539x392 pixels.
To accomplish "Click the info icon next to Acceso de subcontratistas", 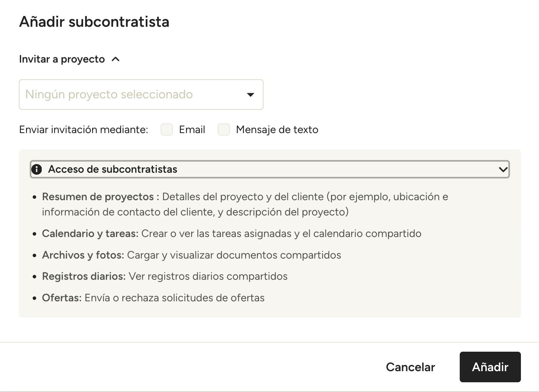I will pyautogui.click(x=37, y=169).
